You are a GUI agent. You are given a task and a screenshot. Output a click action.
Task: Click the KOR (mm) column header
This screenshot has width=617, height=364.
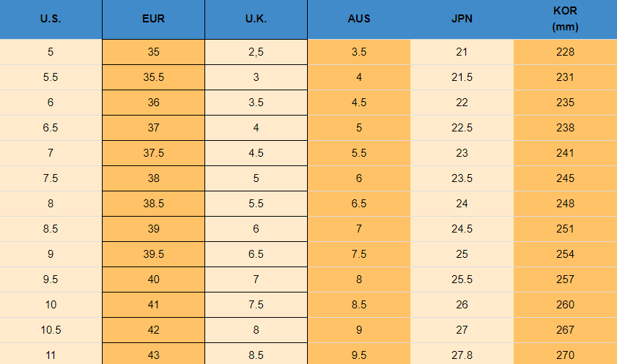565,19
